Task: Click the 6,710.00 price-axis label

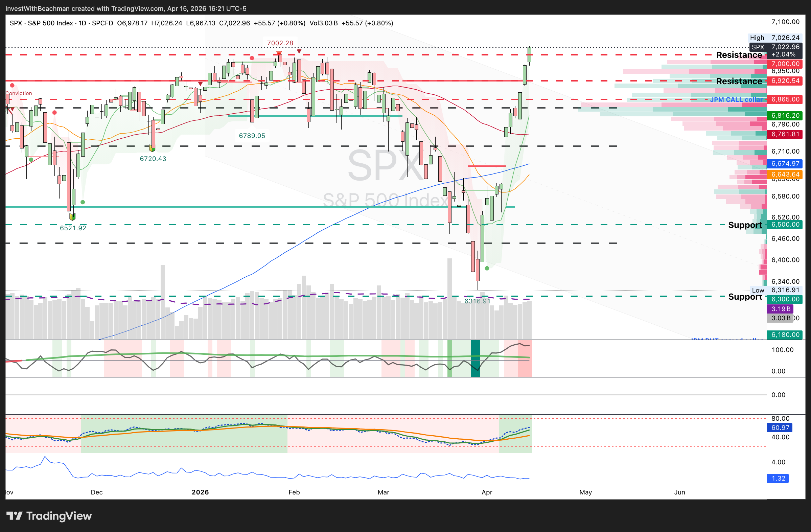Action: click(785, 151)
